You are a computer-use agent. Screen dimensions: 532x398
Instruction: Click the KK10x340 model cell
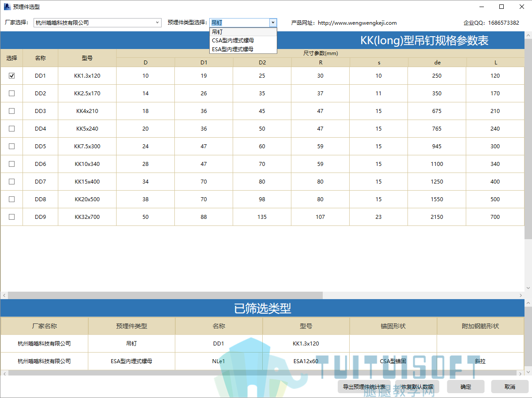tap(87, 164)
